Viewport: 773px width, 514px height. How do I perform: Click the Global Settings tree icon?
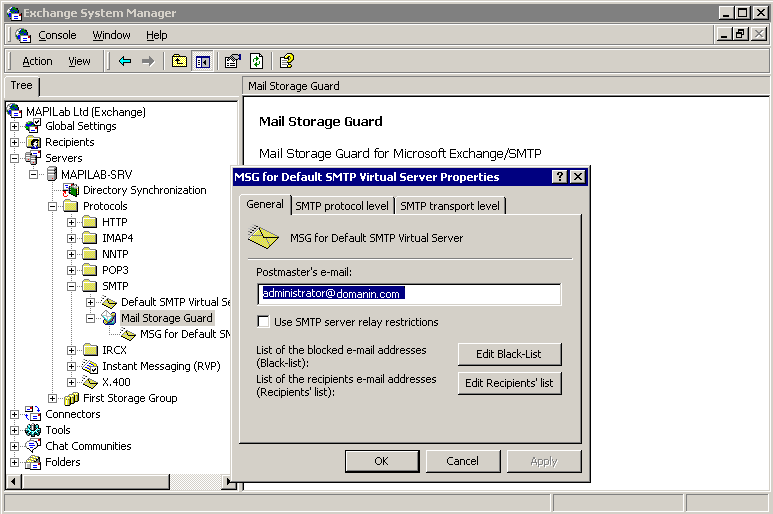click(x=33, y=126)
